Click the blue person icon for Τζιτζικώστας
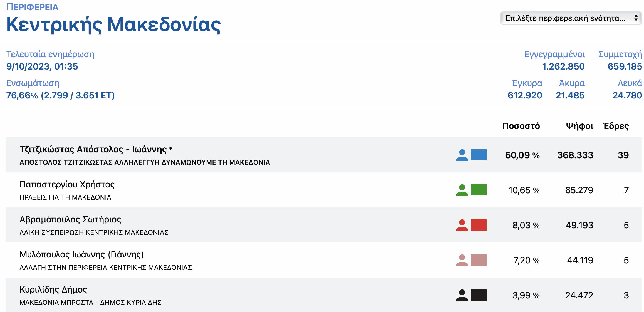 coord(462,155)
